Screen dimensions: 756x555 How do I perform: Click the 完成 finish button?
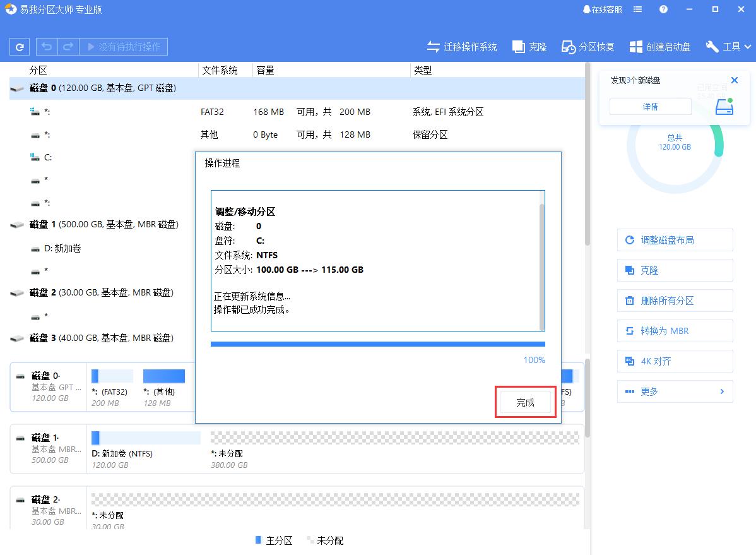(x=525, y=402)
